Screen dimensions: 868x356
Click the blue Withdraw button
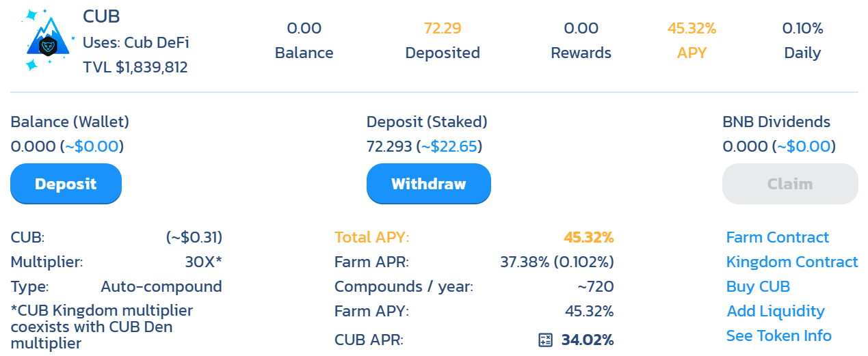pos(429,184)
